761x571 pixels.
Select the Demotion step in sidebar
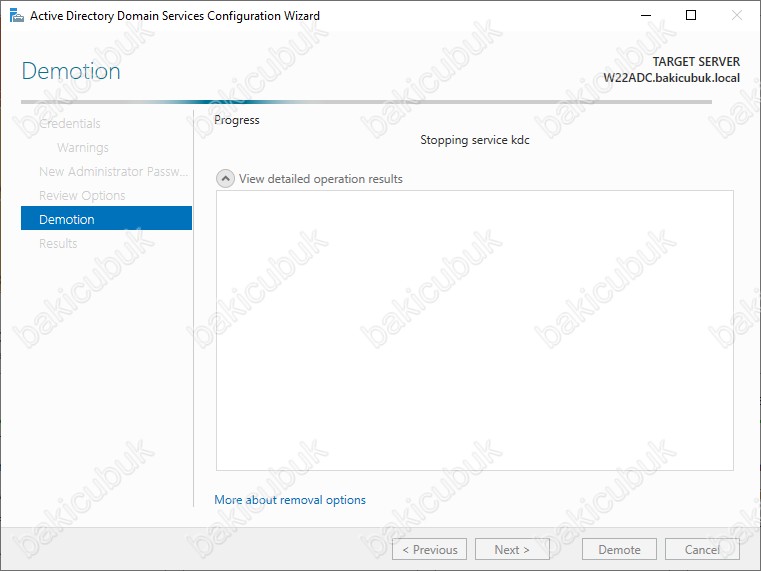(106, 218)
